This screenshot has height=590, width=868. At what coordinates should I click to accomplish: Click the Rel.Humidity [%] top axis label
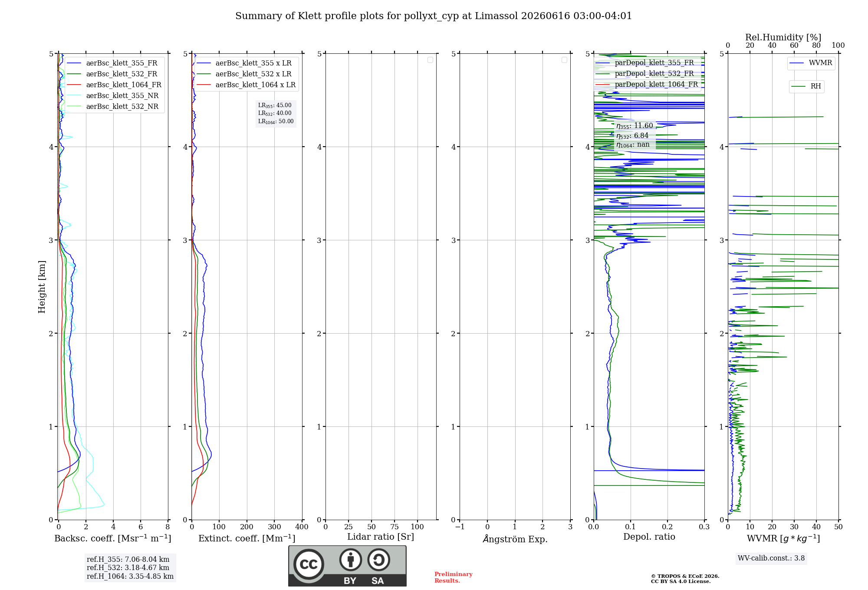[x=783, y=38]
